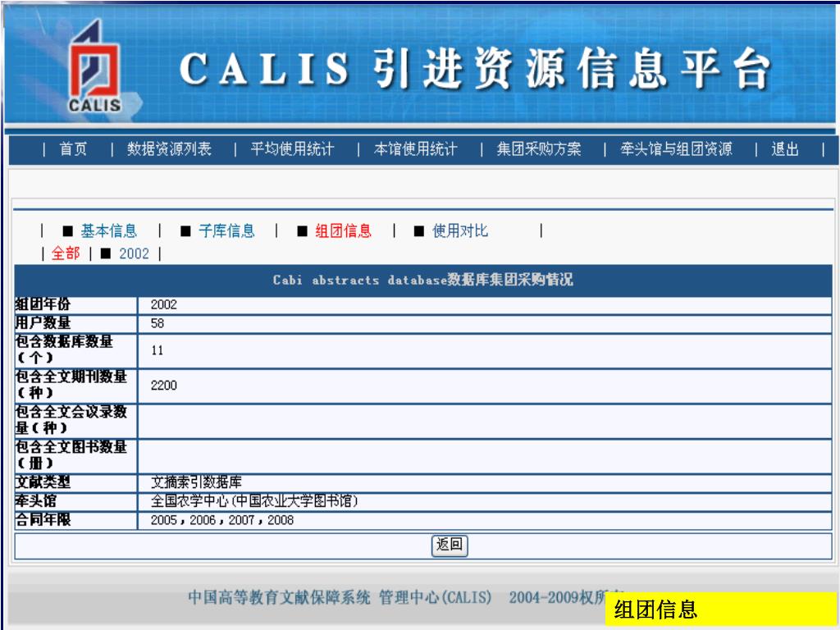This screenshot has height=630, width=840.
Task: Select the 全部 year filter link
Action: coord(66,253)
